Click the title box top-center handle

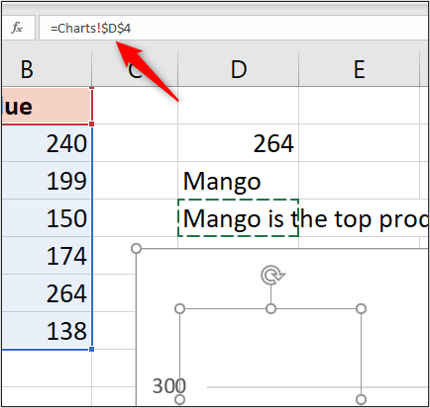coord(271,309)
